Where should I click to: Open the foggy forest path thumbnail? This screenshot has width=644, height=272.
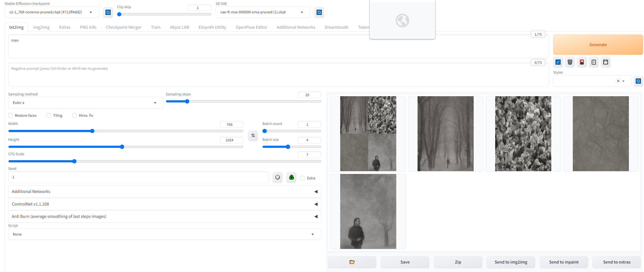445,134
